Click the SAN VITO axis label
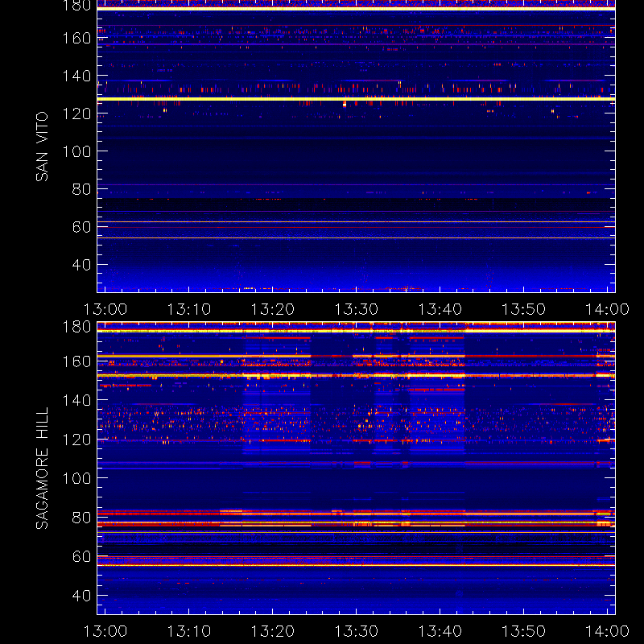The image size is (644, 644). tap(42, 147)
